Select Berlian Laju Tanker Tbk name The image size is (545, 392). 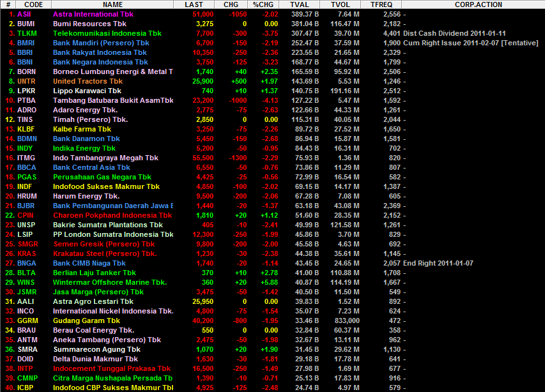point(94,273)
